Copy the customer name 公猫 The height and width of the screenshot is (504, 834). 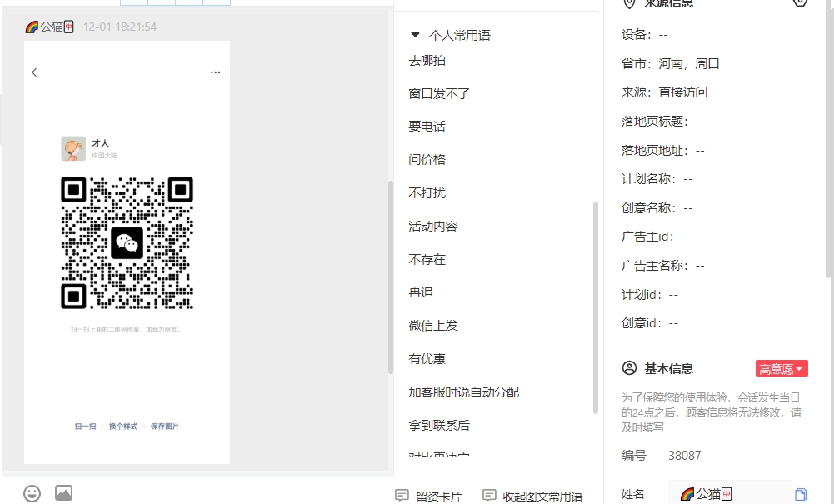pos(801,495)
